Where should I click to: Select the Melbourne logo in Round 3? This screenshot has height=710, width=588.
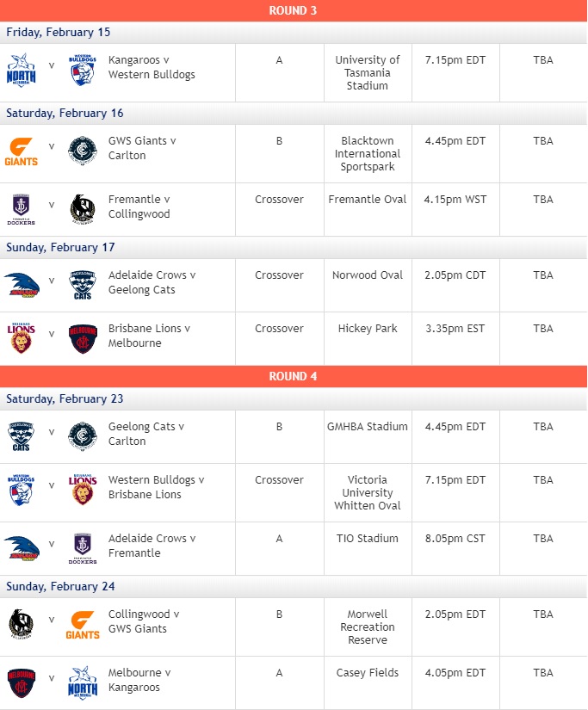83,338
